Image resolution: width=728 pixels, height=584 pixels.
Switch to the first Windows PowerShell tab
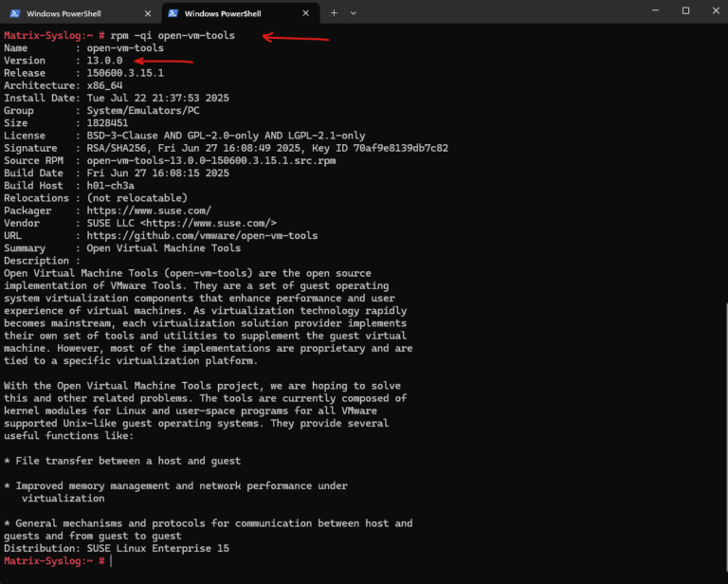point(71,13)
